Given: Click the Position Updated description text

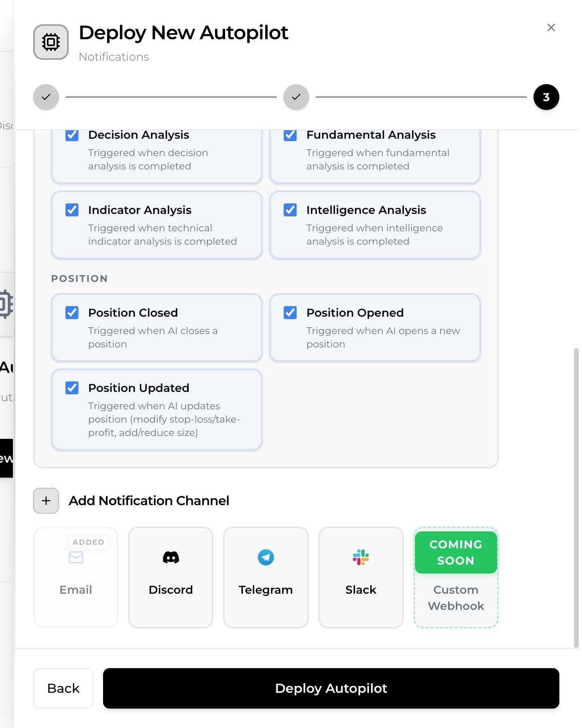Looking at the screenshot, I should (164, 419).
